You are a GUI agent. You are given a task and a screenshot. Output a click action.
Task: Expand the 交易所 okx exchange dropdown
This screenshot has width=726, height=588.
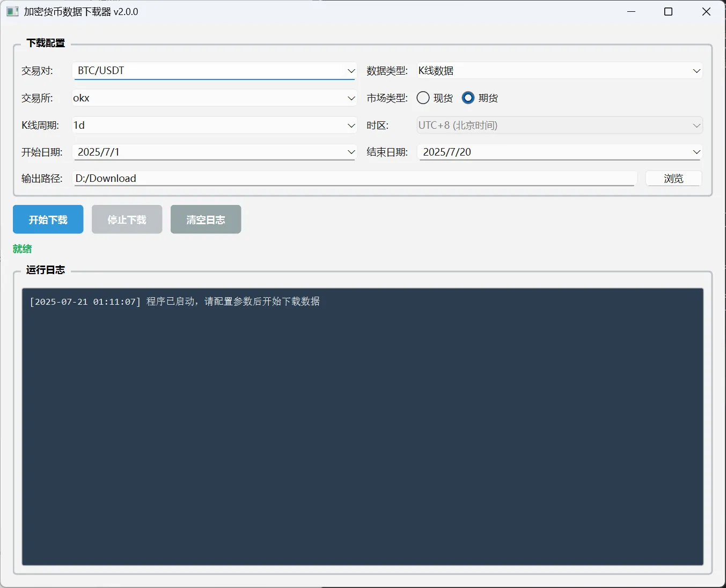point(351,98)
